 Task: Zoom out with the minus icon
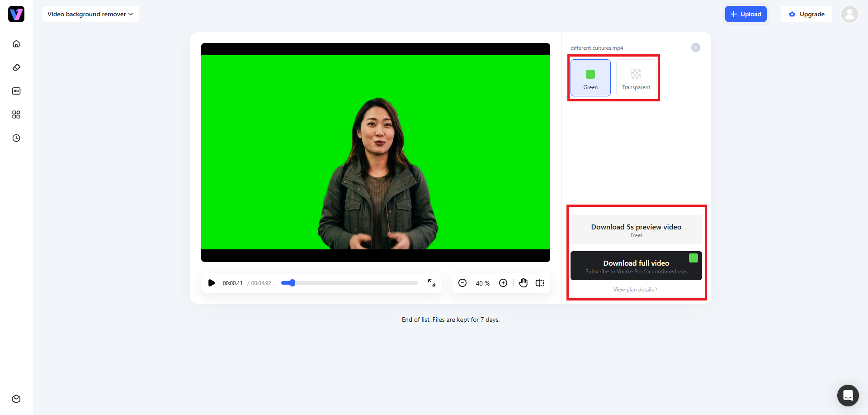click(x=462, y=283)
